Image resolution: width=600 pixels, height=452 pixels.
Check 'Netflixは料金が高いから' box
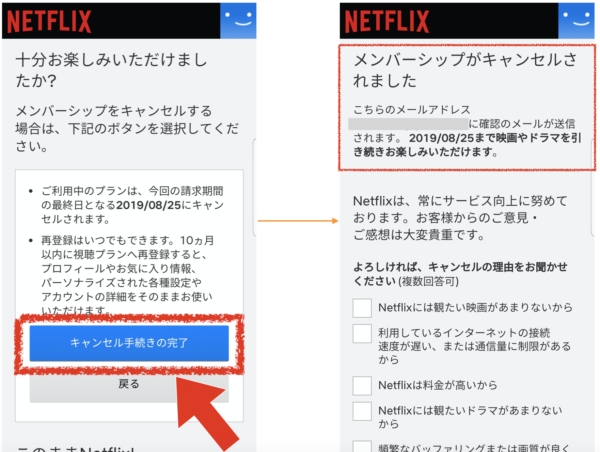[362, 385]
